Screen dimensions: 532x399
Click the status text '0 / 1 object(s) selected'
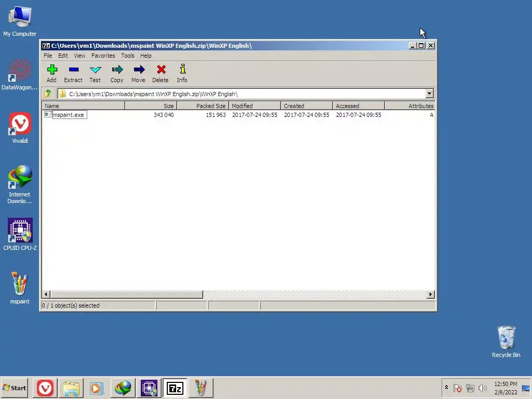pyautogui.click(x=71, y=305)
